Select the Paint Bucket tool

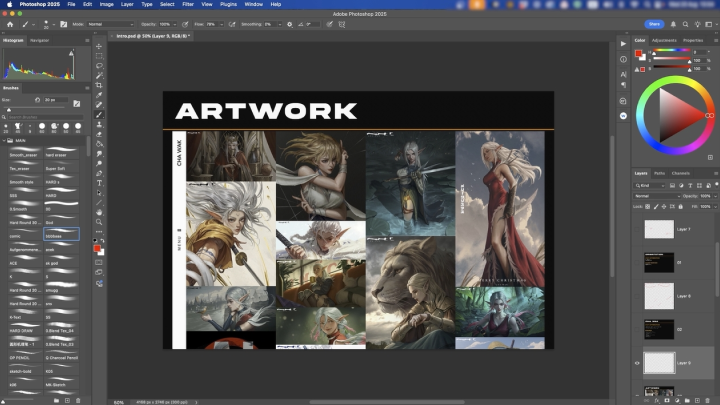coord(99,144)
